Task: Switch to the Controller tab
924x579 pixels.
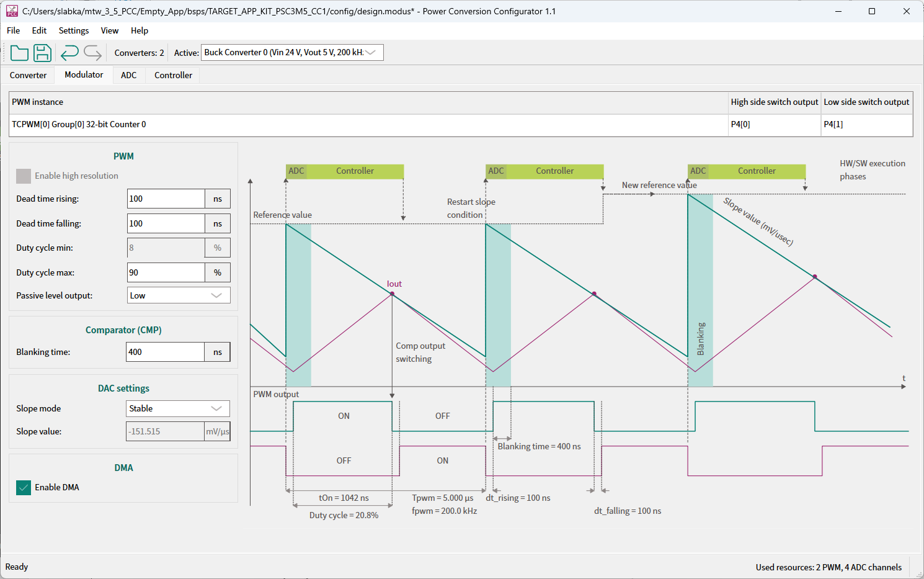Action: coord(173,75)
